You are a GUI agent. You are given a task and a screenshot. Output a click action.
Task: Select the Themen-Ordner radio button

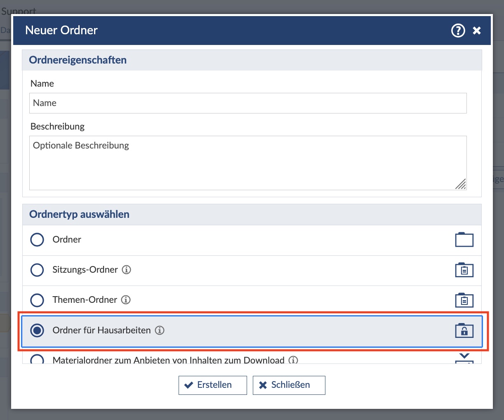[37, 300]
